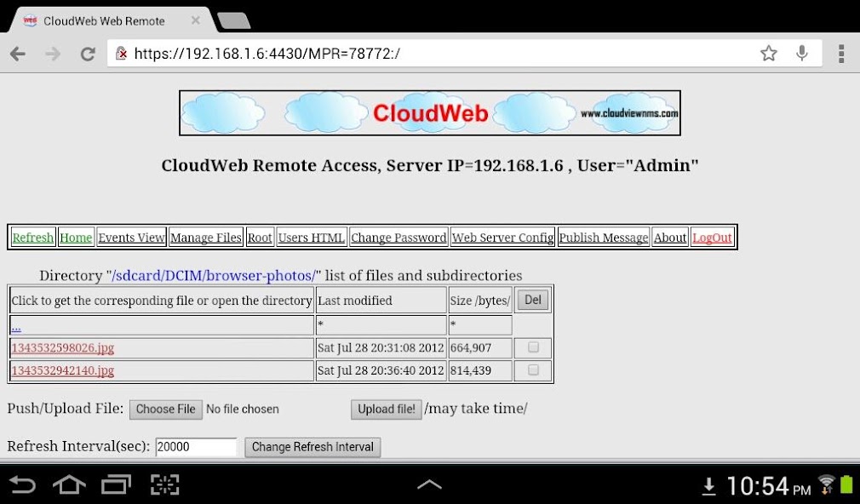The width and height of the screenshot is (860, 504).
Task: Tap the Android home button
Action: pyautogui.click(x=69, y=484)
